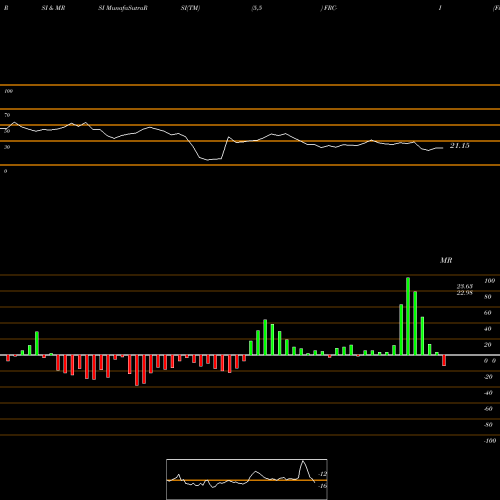
Task: Click the 80 label on the MR axis
Action: [488, 297]
